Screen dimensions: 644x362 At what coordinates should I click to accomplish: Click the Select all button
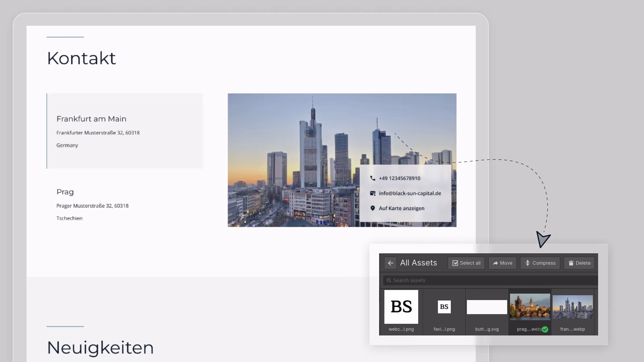[x=466, y=263]
